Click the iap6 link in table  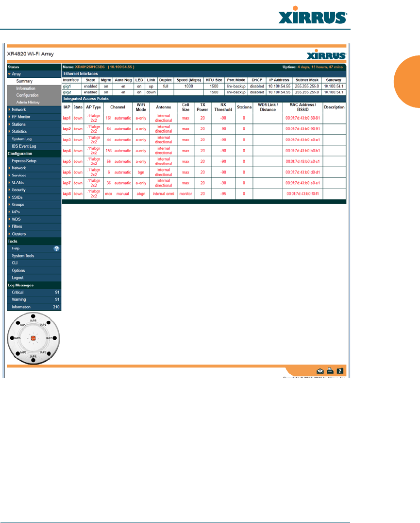67,172
